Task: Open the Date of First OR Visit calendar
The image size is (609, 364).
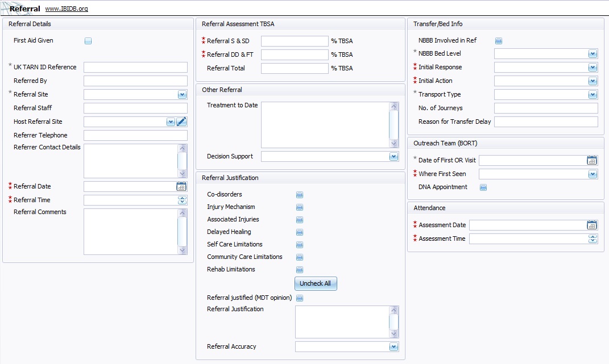Action: (592, 160)
